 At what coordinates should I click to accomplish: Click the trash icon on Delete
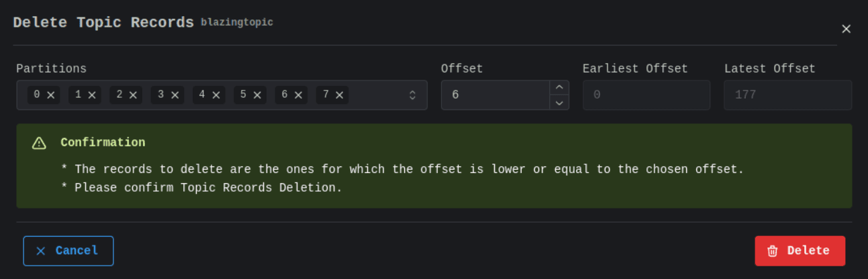773,251
